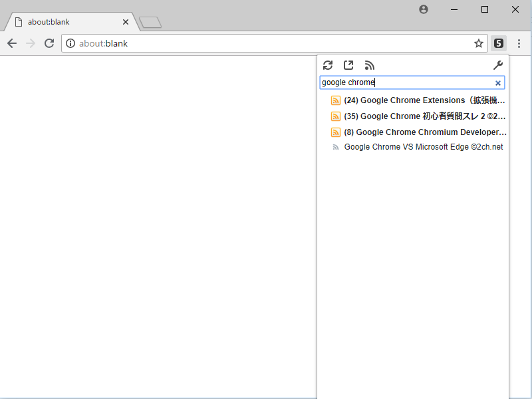Clear the feed search field

point(497,83)
